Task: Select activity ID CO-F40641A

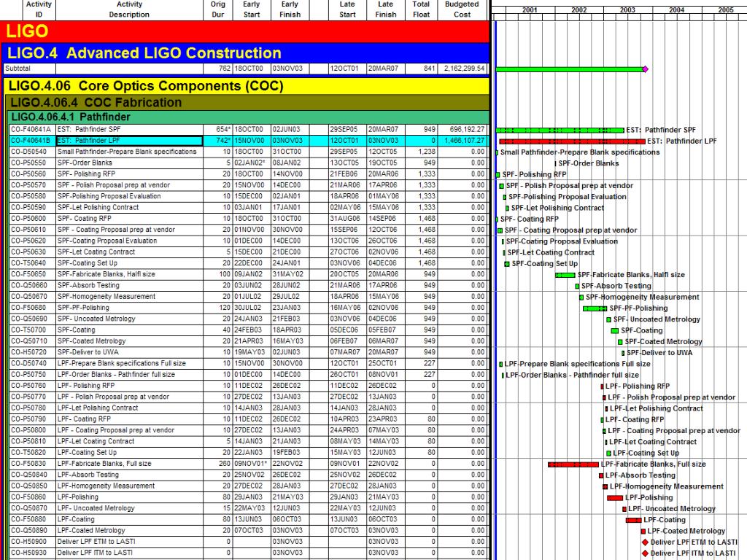Action: [x=32, y=129]
